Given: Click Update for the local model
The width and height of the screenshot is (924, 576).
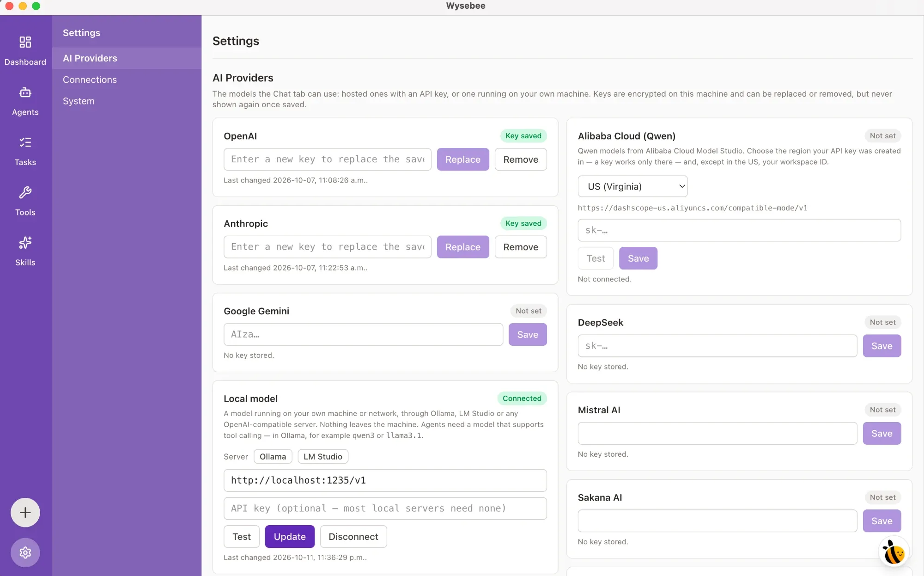Looking at the screenshot, I should (x=290, y=536).
